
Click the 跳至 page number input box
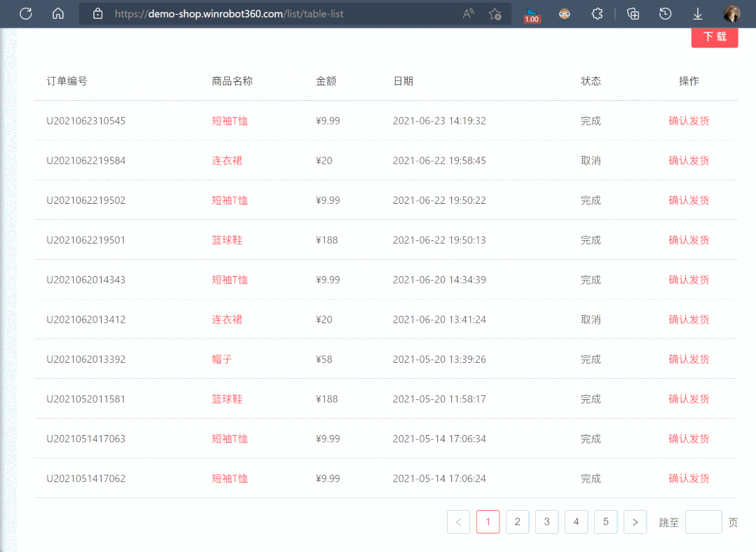703,522
